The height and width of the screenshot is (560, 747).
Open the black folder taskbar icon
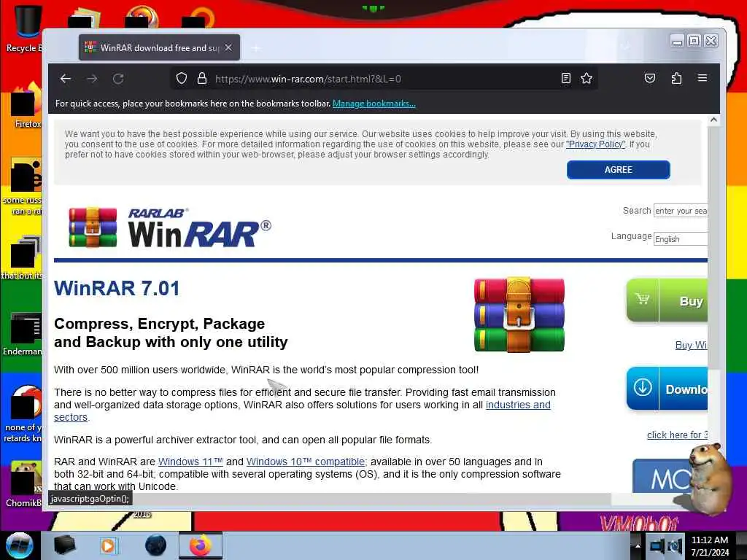click(64, 545)
